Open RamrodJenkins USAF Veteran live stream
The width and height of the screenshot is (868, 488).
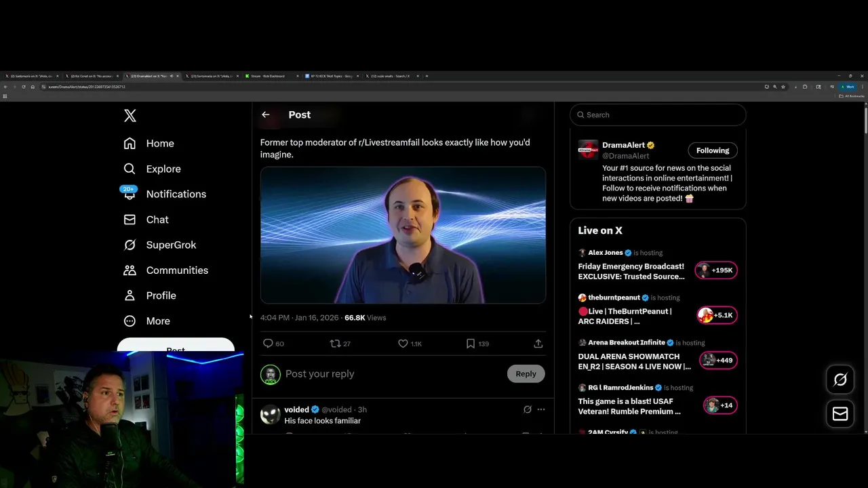[629, 406]
